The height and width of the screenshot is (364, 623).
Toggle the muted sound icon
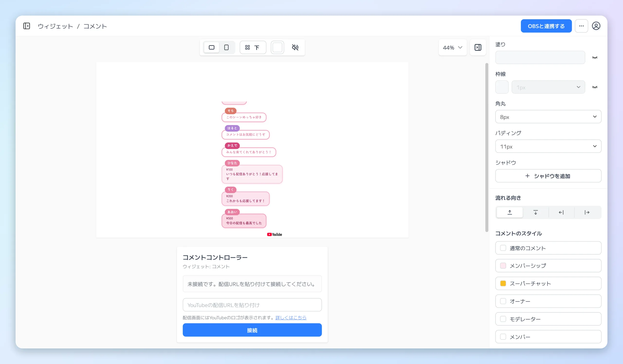pyautogui.click(x=295, y=47)
